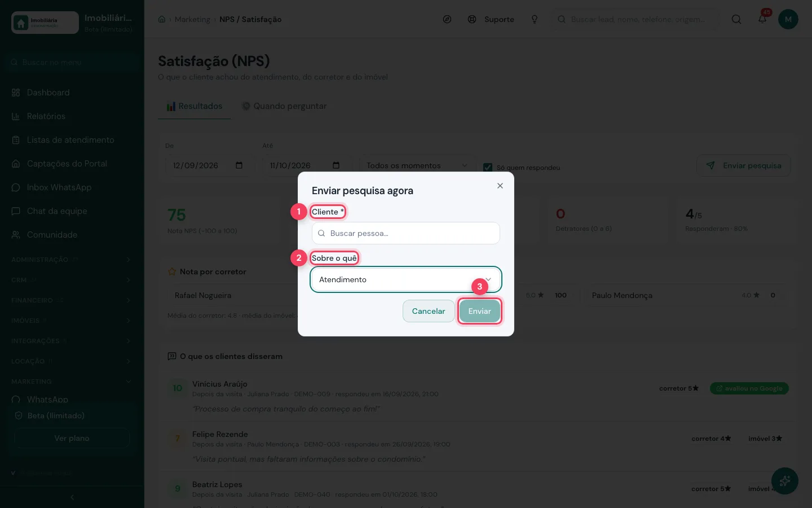Click the Ver plano button

(72, 438)
